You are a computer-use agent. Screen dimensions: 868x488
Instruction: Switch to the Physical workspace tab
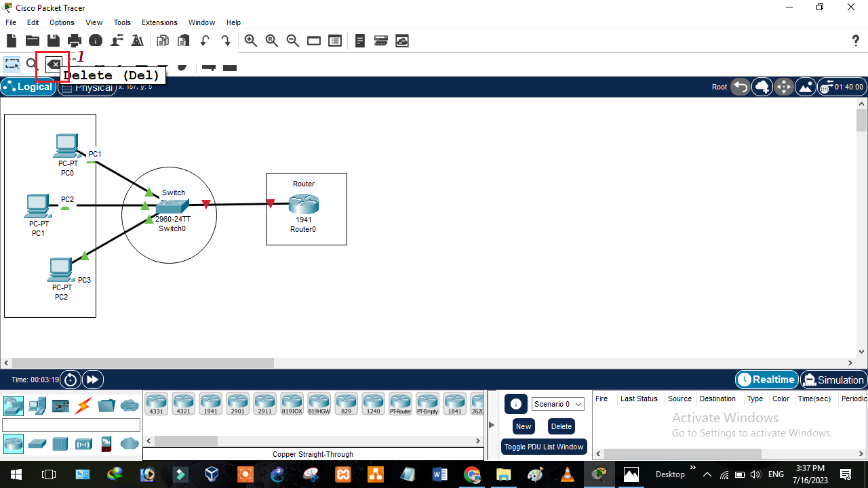pos(87,87)
